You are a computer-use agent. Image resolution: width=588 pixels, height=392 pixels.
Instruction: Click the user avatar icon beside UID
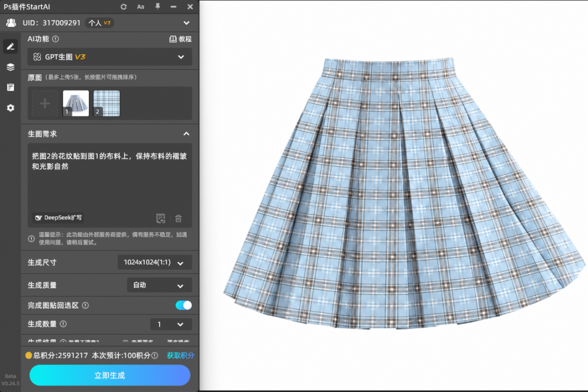coord(11,23)
